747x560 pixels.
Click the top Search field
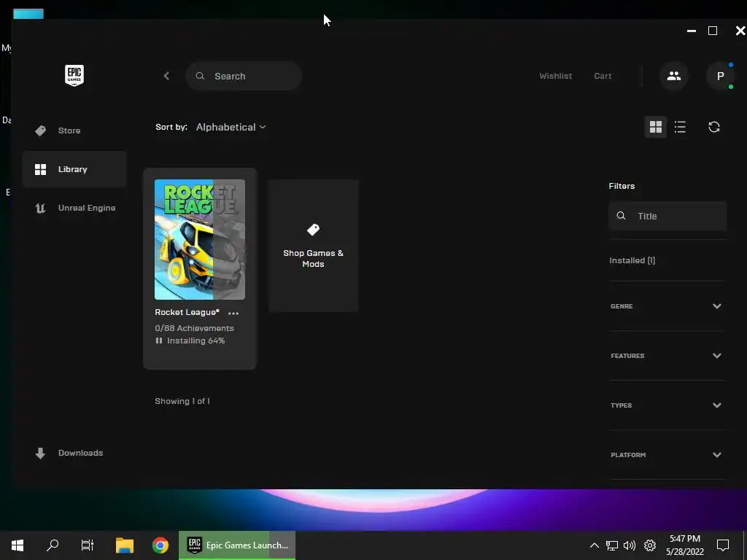click(244, 76)
